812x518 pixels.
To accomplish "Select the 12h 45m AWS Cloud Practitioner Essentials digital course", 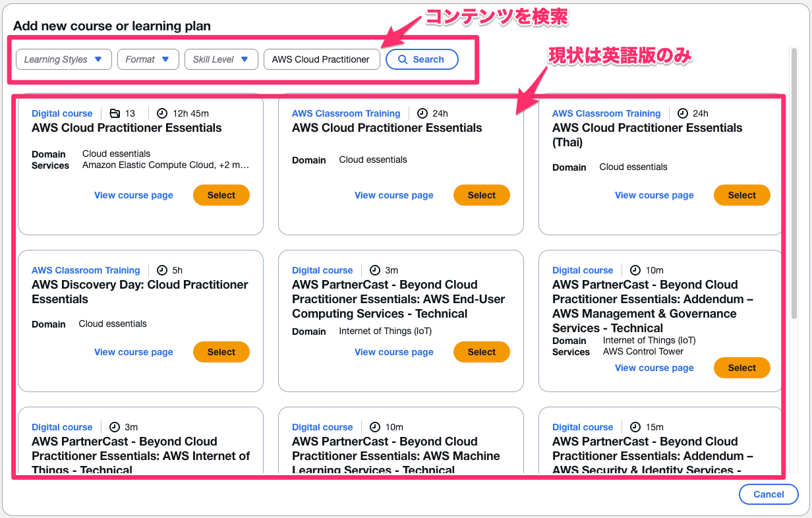I will click(x=221, y=195).
